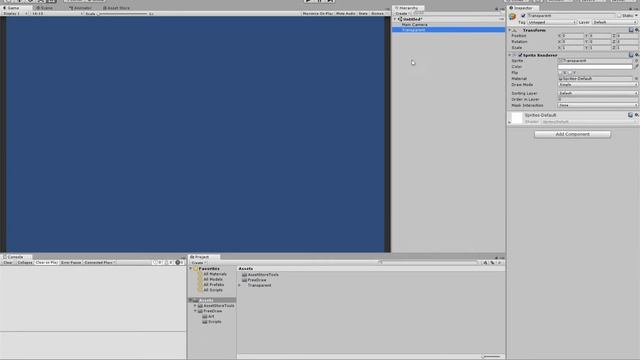Collapse the Sprite Renderer component
Viewport: 640px width, 360px height.
click(509, 55)
